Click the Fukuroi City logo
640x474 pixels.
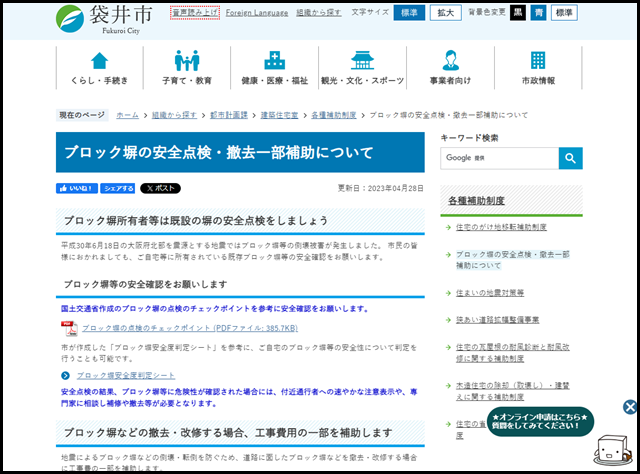pyautogui.click(x=103, y=17)
